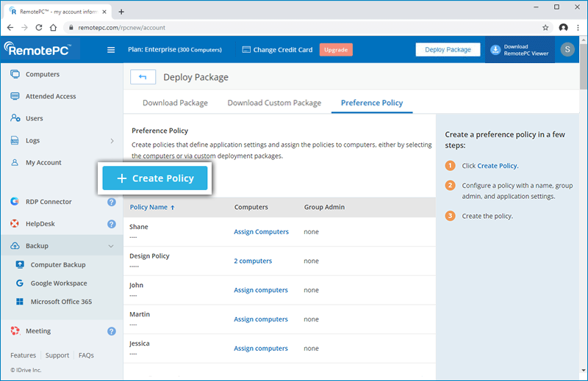Collapse the Backup section chevron
The image size is (588, 381).
pos(111,246)
